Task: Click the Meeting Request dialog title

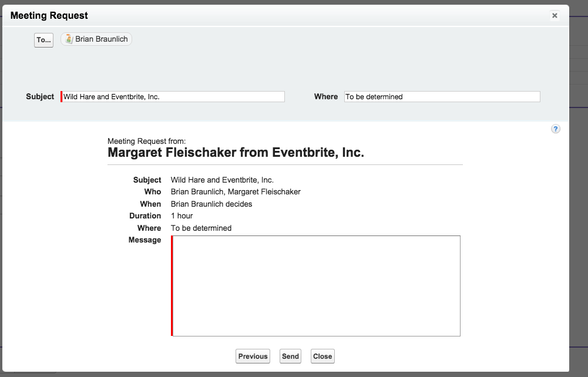Action: tap(49, 16)
